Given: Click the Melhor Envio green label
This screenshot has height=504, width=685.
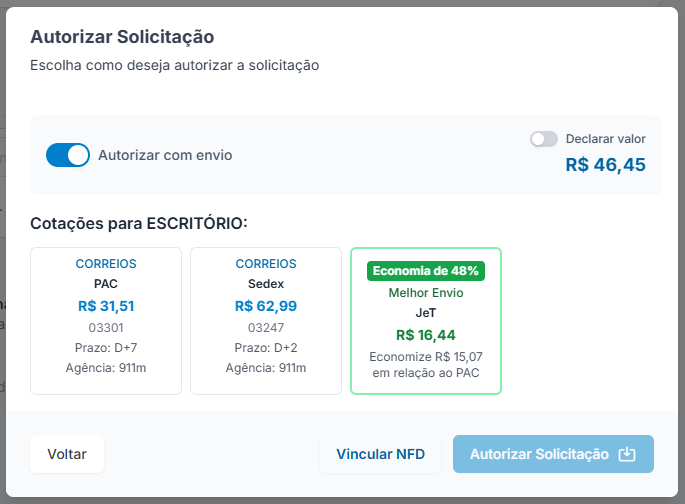Looking at the screenshot, I should click(426, 293).
